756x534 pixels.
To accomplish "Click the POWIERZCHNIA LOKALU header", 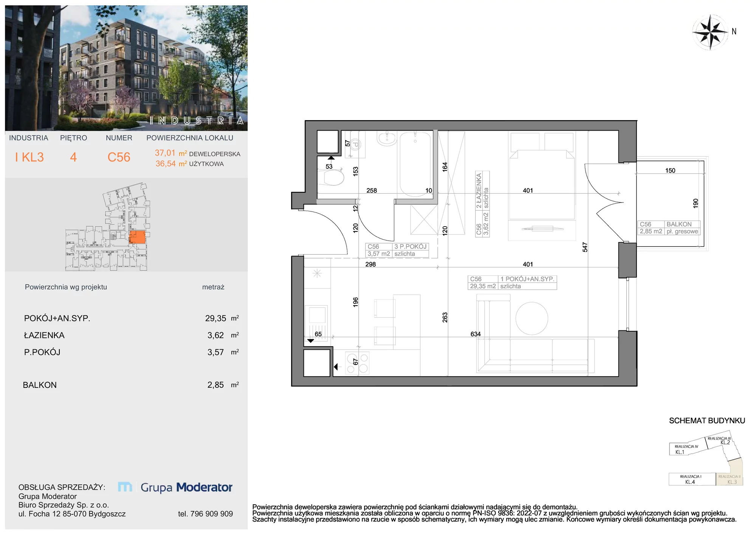I will (x=190, y=138).
